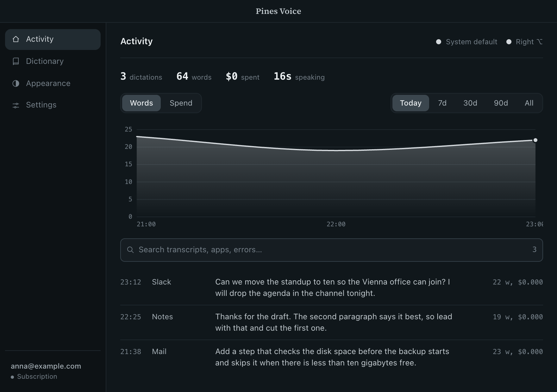The height and width of the screenshot is (392, 557).
Task: Click the result count 3 in search bar
Action: click(x=535, y=250)
